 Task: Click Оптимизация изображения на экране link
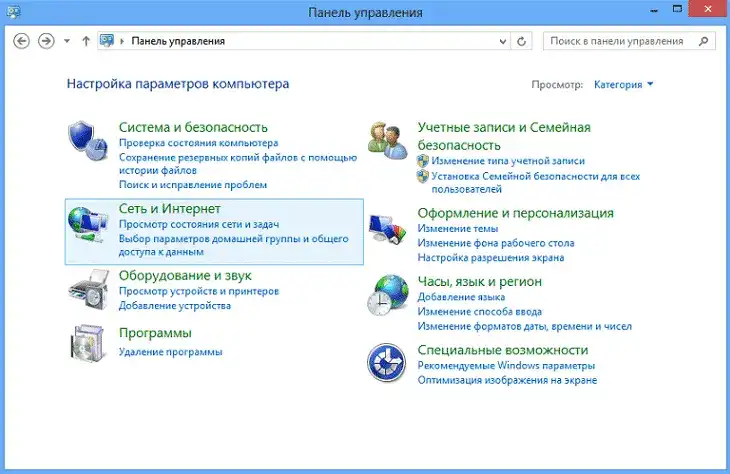(x=507, y=380)
